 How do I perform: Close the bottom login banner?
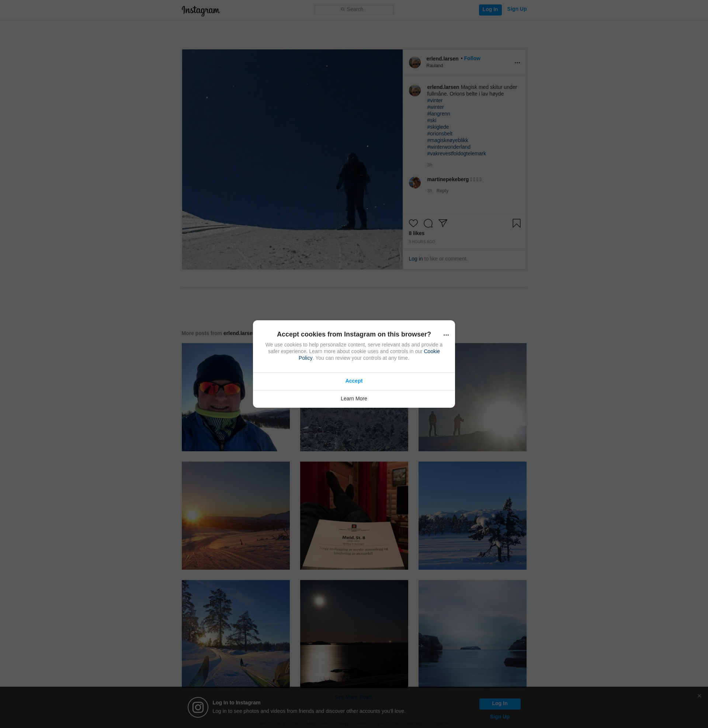pyautogui.click(x=699, y=696)
